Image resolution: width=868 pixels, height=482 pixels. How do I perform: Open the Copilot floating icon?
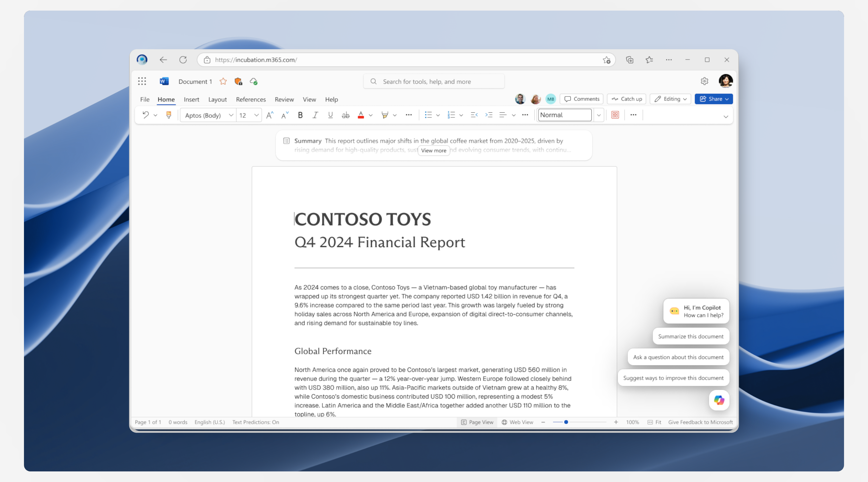(x=719, y=400)
